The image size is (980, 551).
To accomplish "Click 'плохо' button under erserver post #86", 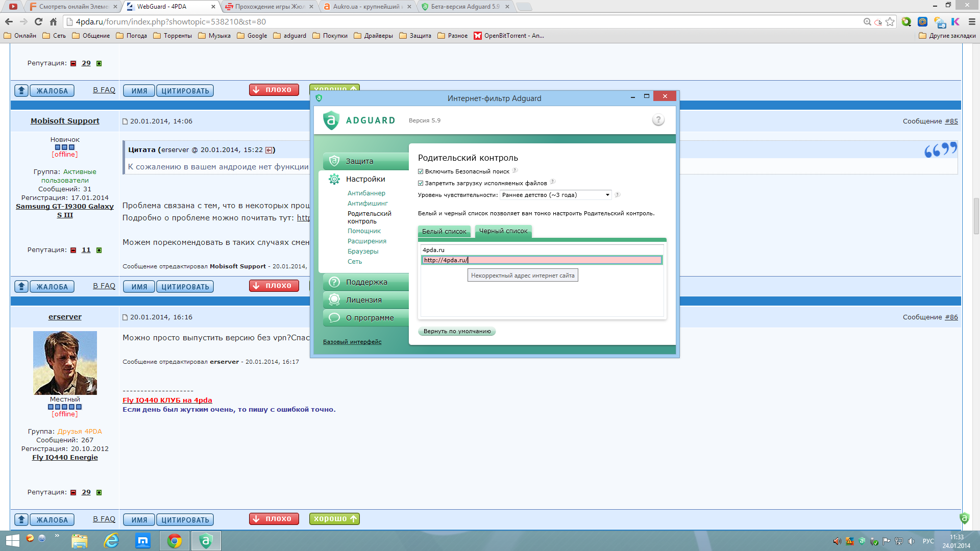I will point(274,519).
